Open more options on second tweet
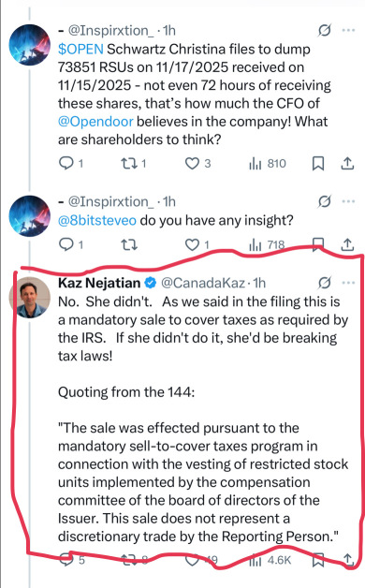 point(348,201)
